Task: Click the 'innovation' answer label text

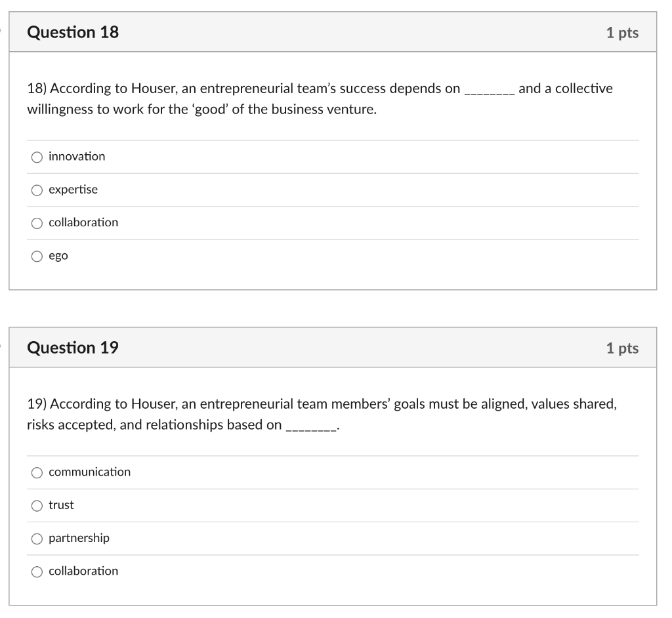Action: point(76,157)
